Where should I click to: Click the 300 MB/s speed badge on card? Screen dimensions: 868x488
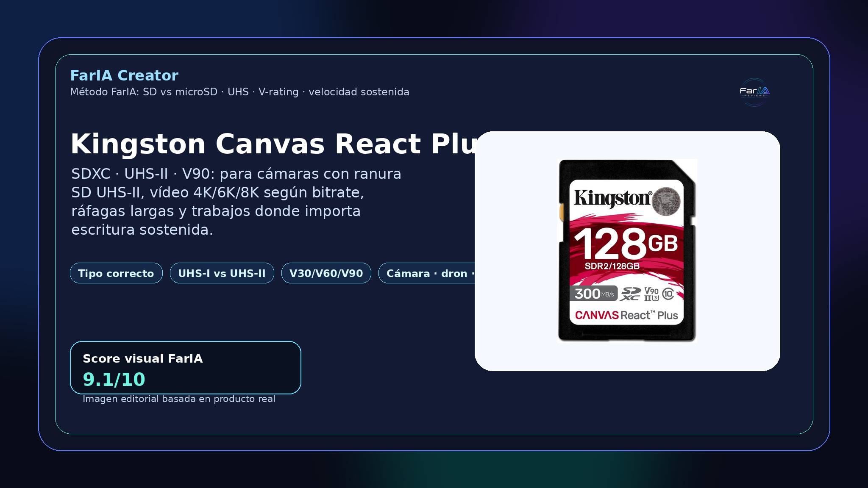594,294
